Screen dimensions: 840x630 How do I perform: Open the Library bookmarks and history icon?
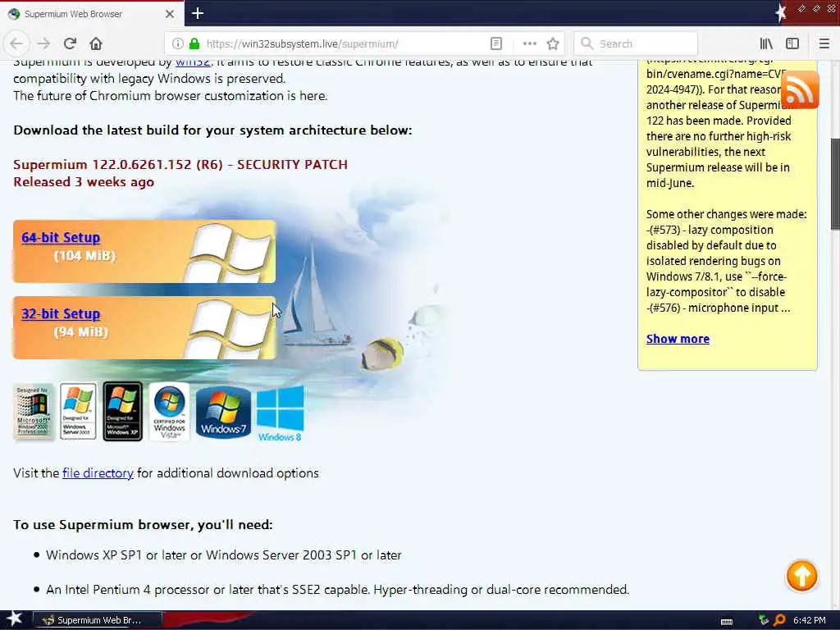(x=766, y=43)
